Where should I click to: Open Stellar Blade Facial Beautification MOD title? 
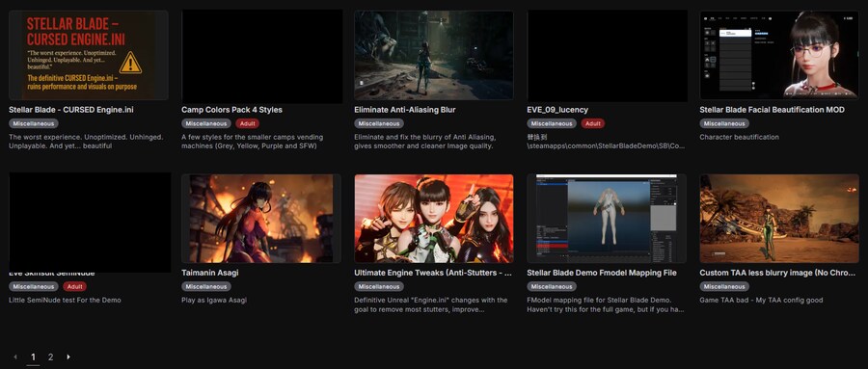click(x=772, y=110)
